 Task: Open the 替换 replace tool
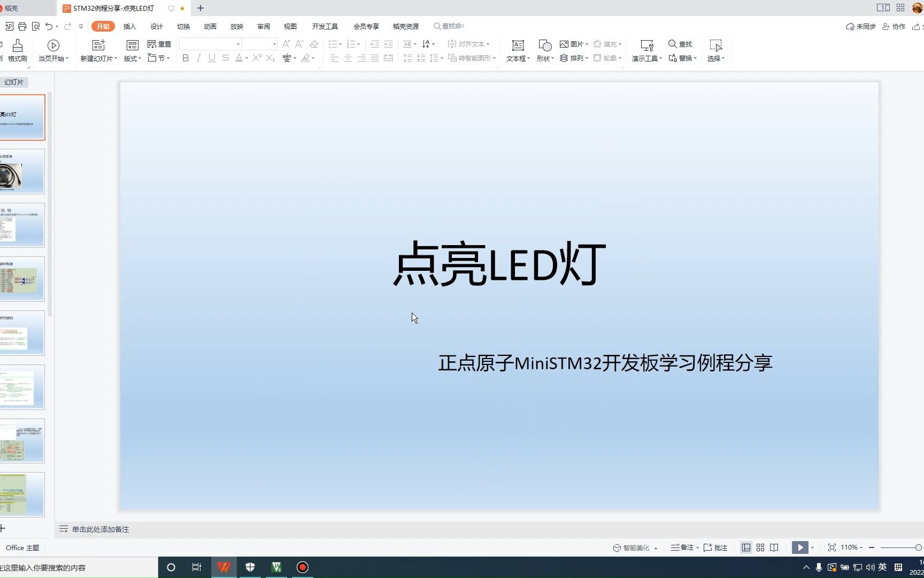click(683, 58)
